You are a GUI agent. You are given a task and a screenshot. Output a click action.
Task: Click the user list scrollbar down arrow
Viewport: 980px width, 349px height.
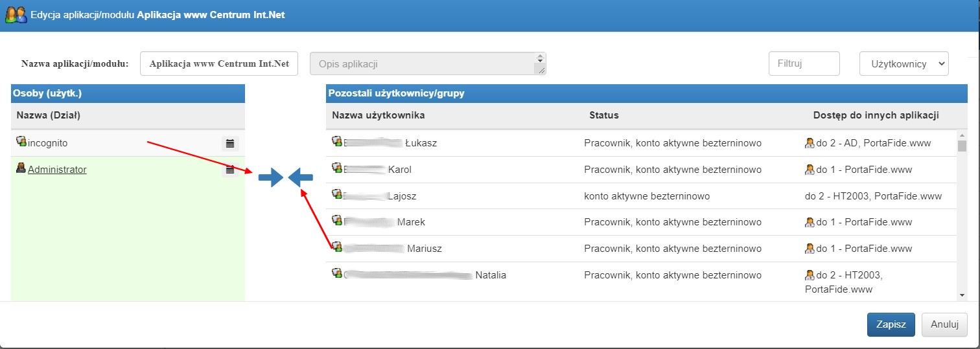962,295
